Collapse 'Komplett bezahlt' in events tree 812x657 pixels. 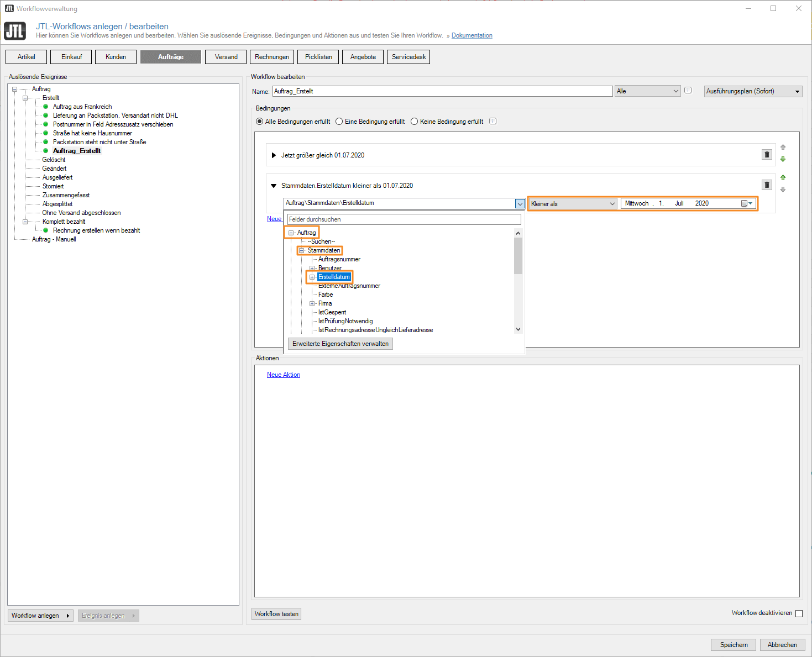tap(25, 222)
